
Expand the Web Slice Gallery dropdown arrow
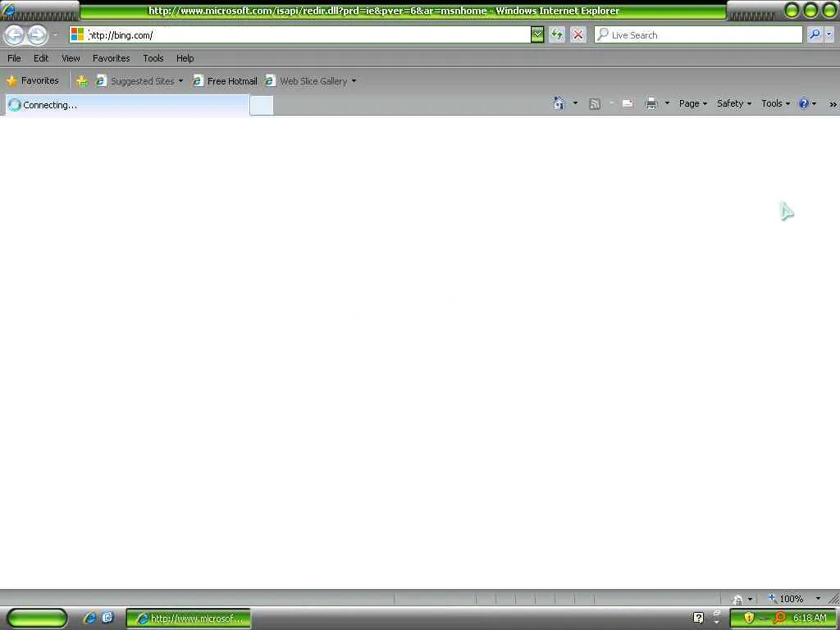[x=354, y=81]
